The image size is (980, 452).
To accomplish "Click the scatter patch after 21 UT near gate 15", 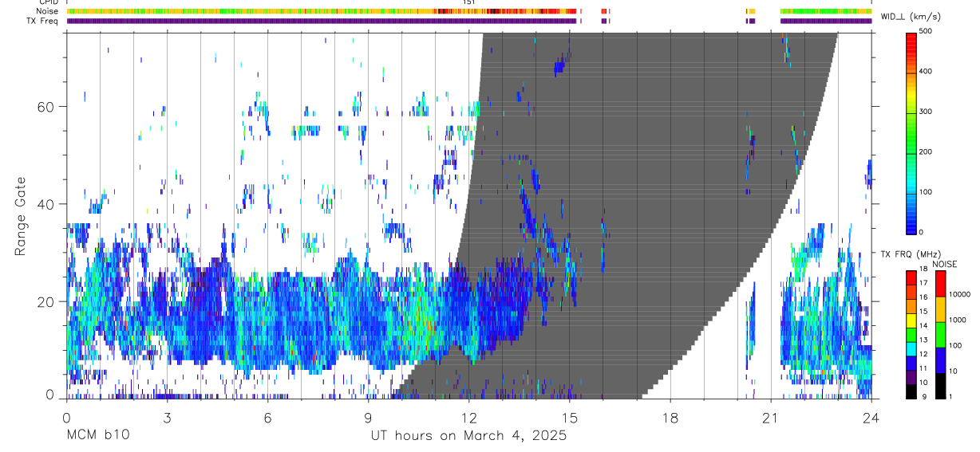I will [822, 327].
